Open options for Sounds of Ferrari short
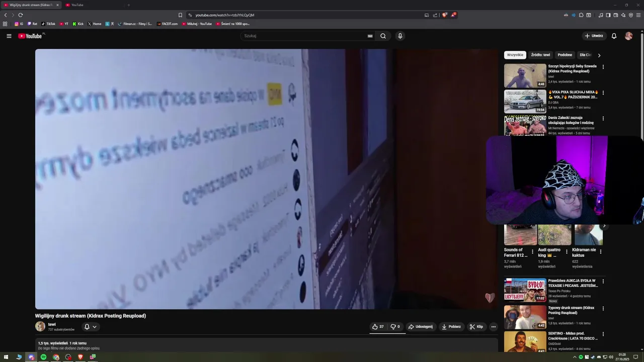The image size is (644, 362). [532, 251]
